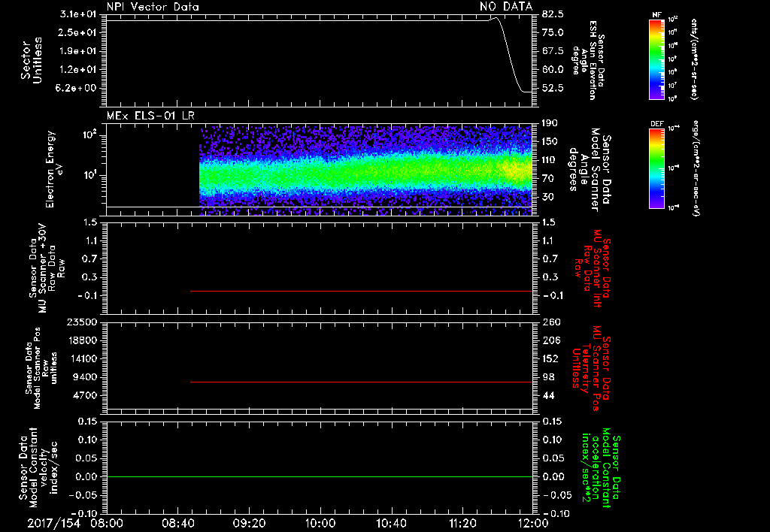Image resolution: width=770 pixels, height=532 pixels.
Task: Click the '11:20' time axis label
Action: click(462, 523)
